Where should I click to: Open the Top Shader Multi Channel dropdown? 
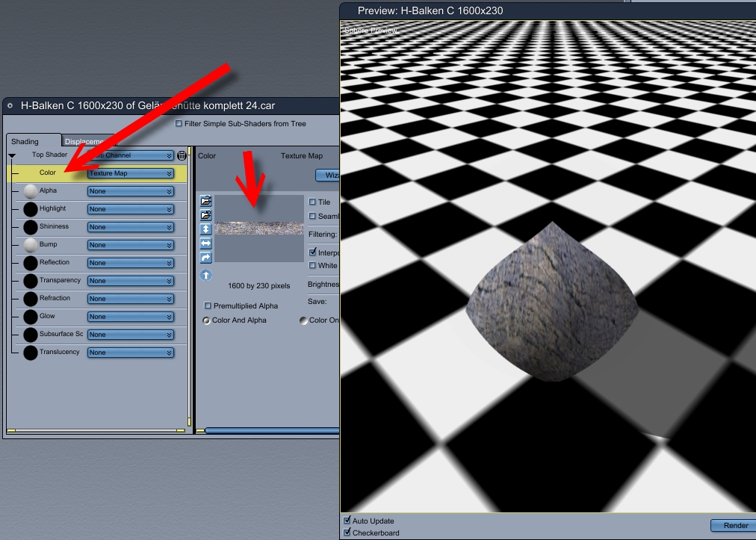point(130,155)
